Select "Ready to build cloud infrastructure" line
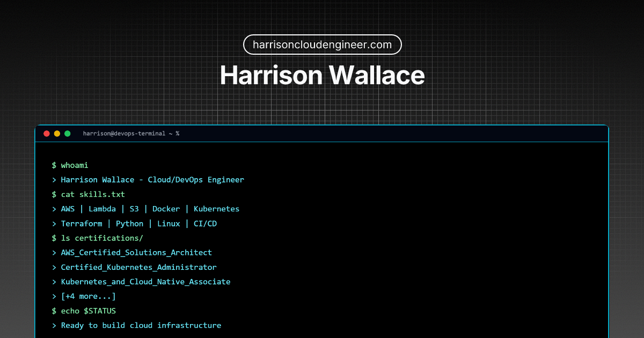Viewport: 644px width, 338px height. coord(136,325)
